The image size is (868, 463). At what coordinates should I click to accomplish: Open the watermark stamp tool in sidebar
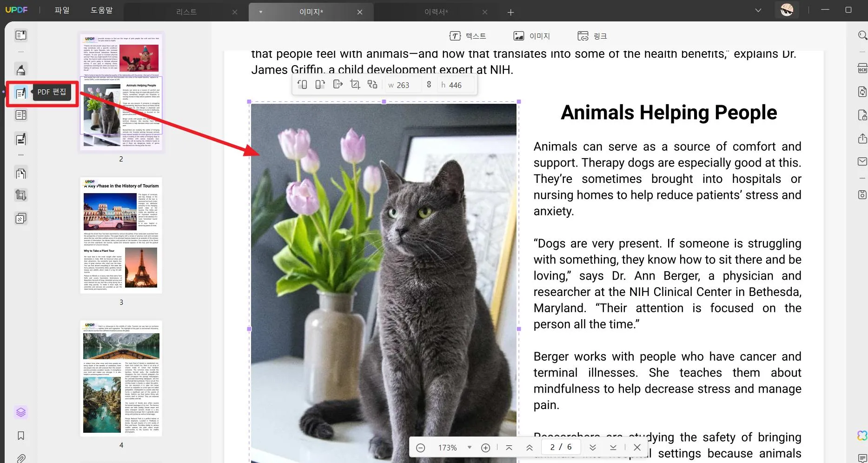point(21,218)
